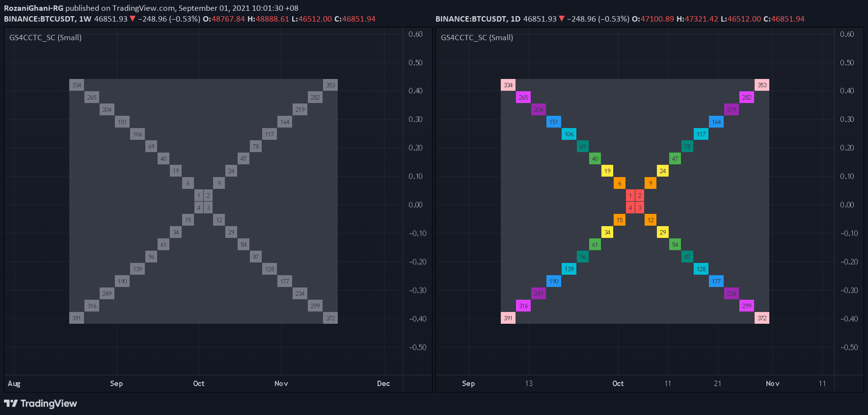Click the gray 353 cell in left chart

pyautogui.click(x=330, y=85)
